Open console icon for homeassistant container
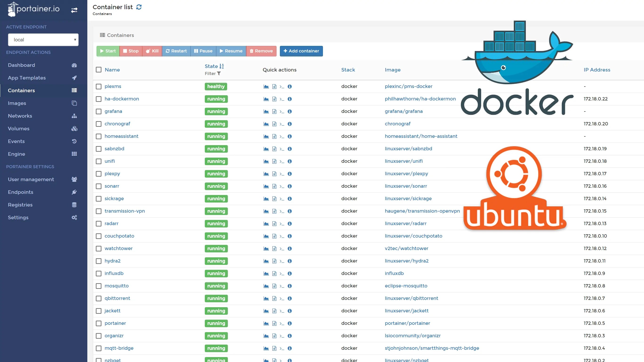The image size is (644, 362). 282,136
